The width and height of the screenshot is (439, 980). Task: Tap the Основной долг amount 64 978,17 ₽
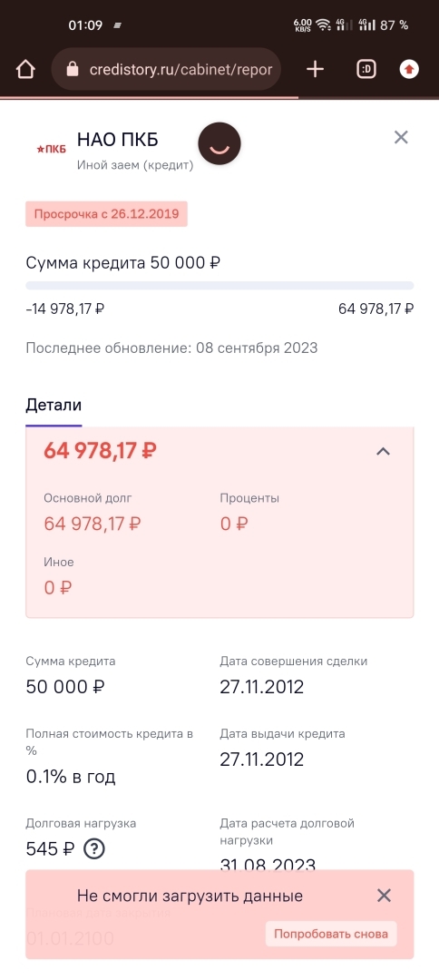(x=93, y=524)
